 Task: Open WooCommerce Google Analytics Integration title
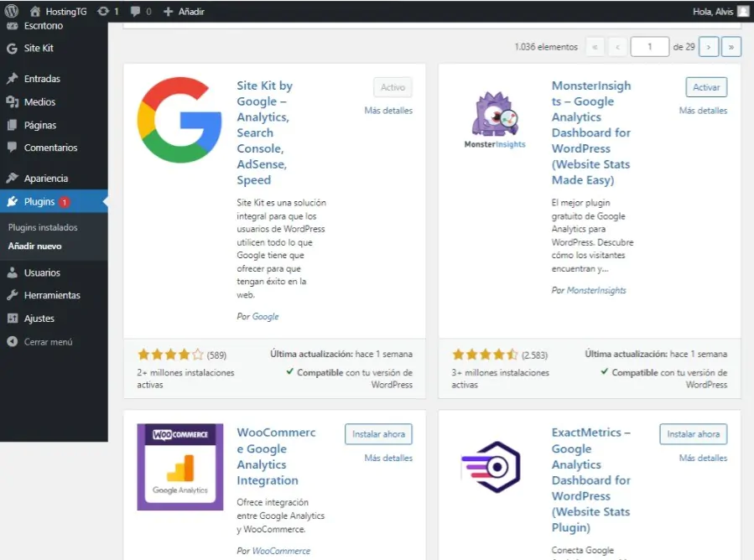coord(276,456)
